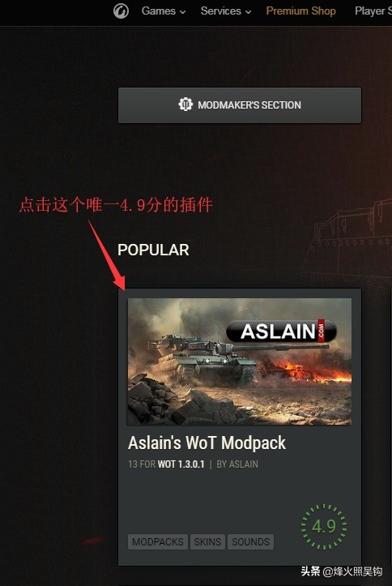Click the Aslain modpack tank thumbnail

(x=240, y=361)
